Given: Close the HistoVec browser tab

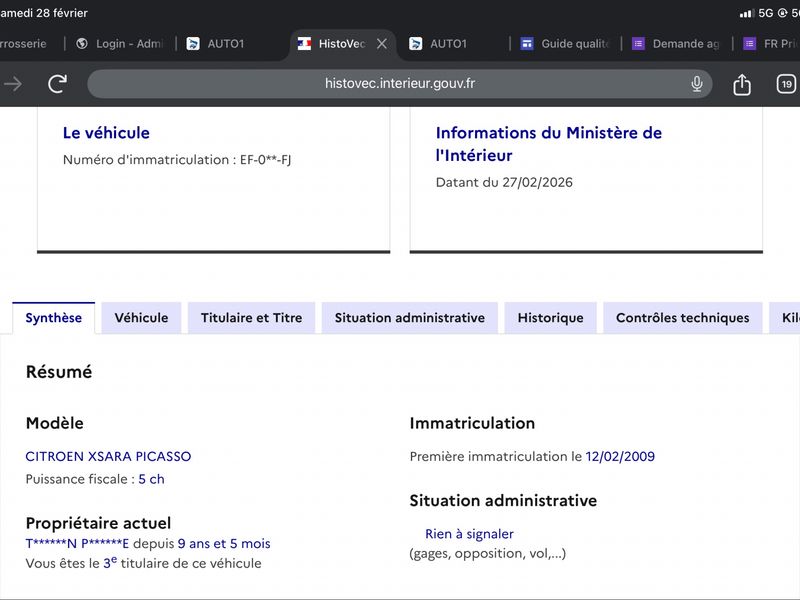Looking at the screenshot, I should click(x=381, y=44).
